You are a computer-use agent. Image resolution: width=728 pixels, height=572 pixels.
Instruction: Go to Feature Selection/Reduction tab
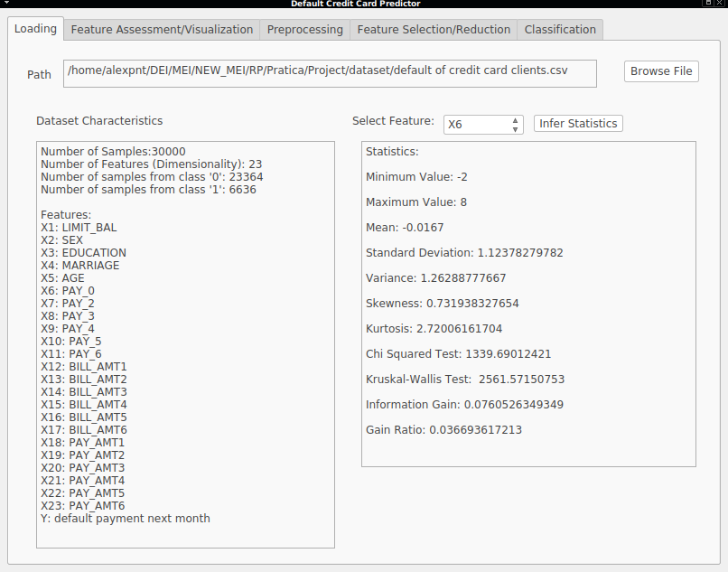[434, 30]
